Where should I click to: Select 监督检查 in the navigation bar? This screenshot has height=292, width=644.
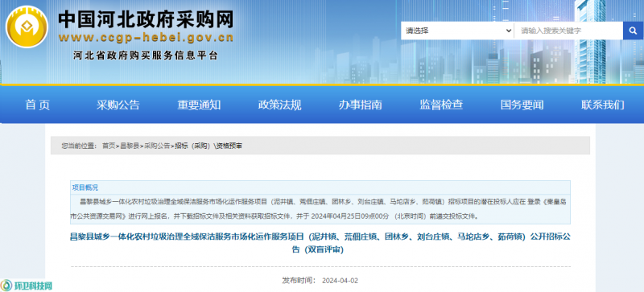click(441, 105)
